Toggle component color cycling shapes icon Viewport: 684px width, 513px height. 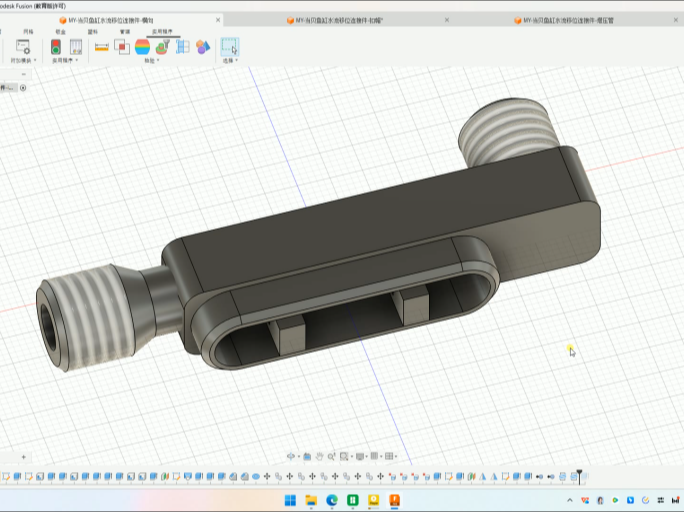click(x=203, y=47)
